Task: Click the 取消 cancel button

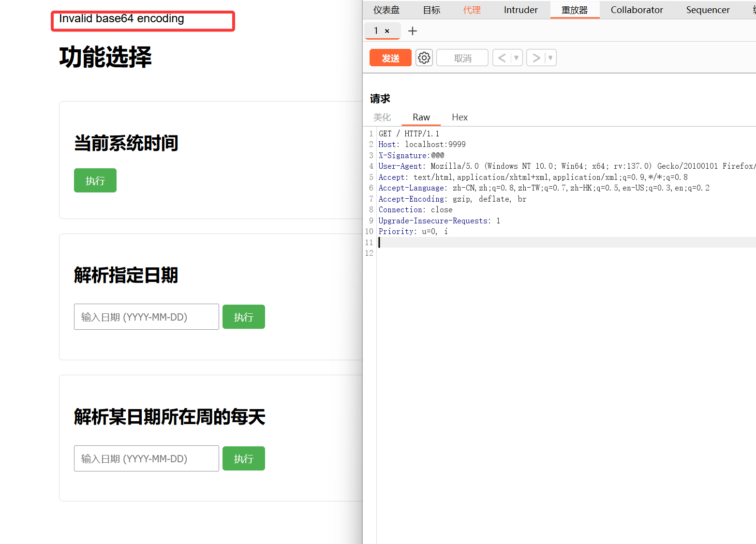Action: [462, 58]
